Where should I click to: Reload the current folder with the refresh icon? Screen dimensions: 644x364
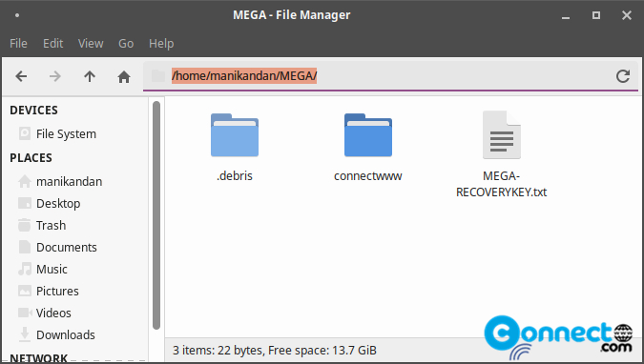pyautogui.click(x=623, y=76)
